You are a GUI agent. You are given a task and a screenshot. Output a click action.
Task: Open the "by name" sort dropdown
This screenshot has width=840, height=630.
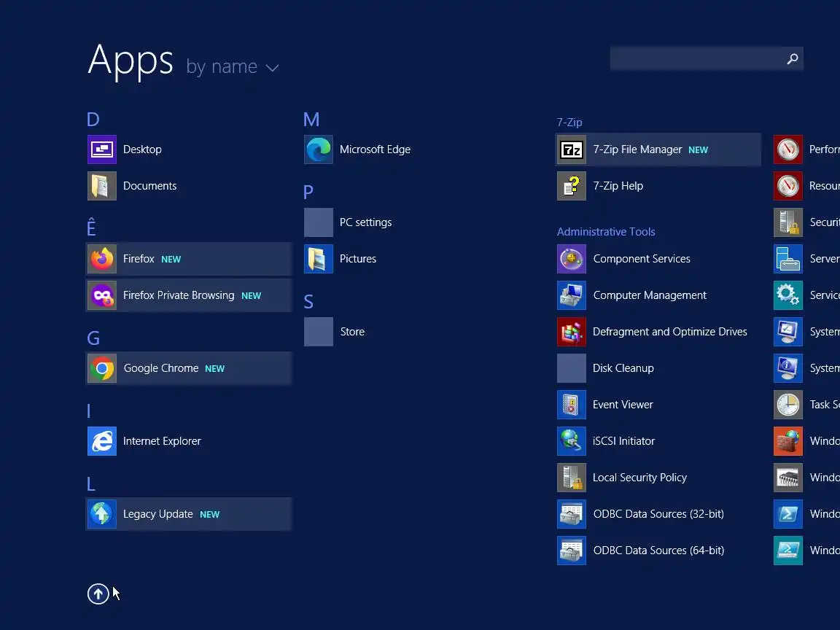[233, 67]
